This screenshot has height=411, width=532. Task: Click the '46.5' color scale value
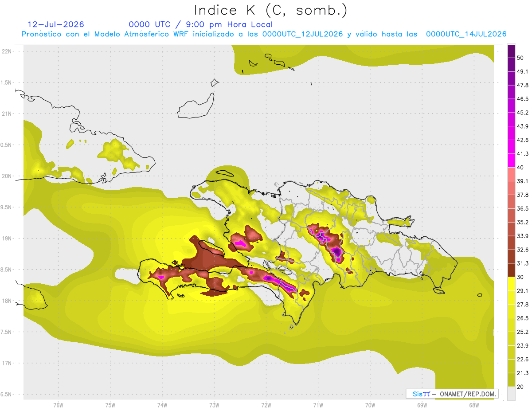[x=523, y=99]
